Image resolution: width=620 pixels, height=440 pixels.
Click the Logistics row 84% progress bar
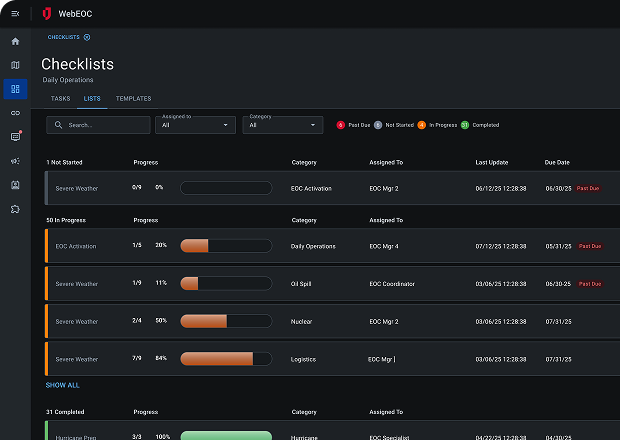pyautogui.click(x=225, y=359)
